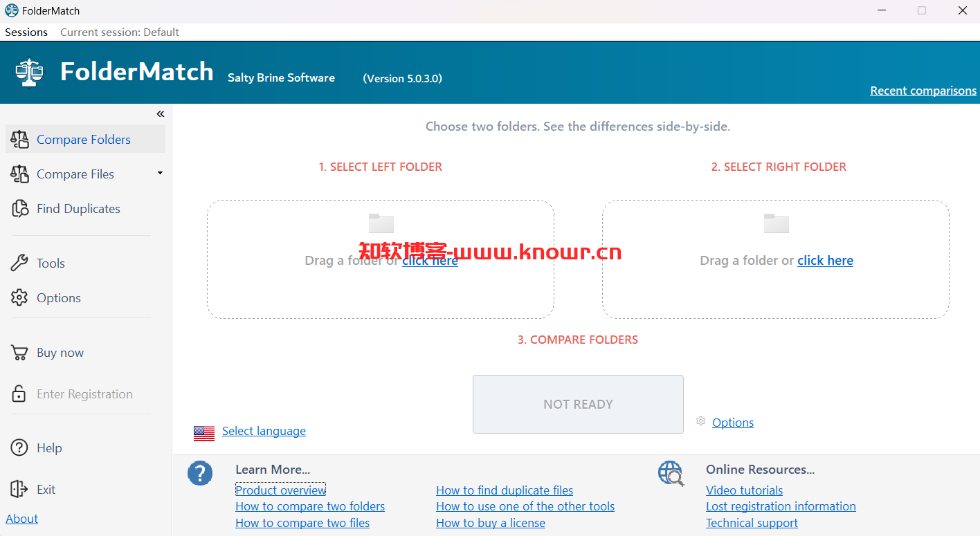Click 'Learn More...' heading text
This screenshot has width=980, height=536.
click(273, 470)
